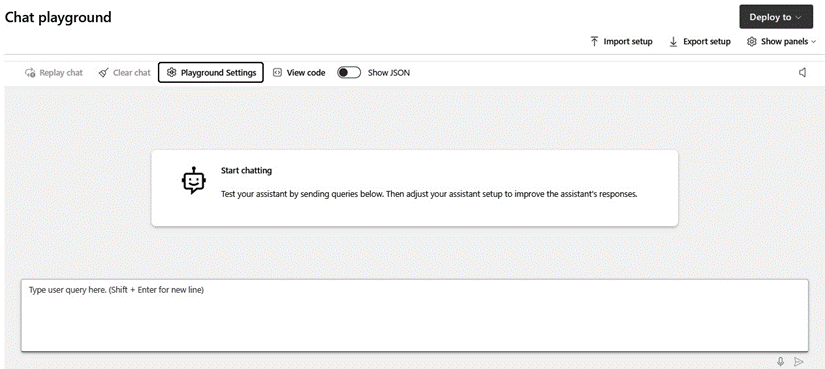Click Export setup
Viewport: 825px width, 369px height.
click(700, 42)
